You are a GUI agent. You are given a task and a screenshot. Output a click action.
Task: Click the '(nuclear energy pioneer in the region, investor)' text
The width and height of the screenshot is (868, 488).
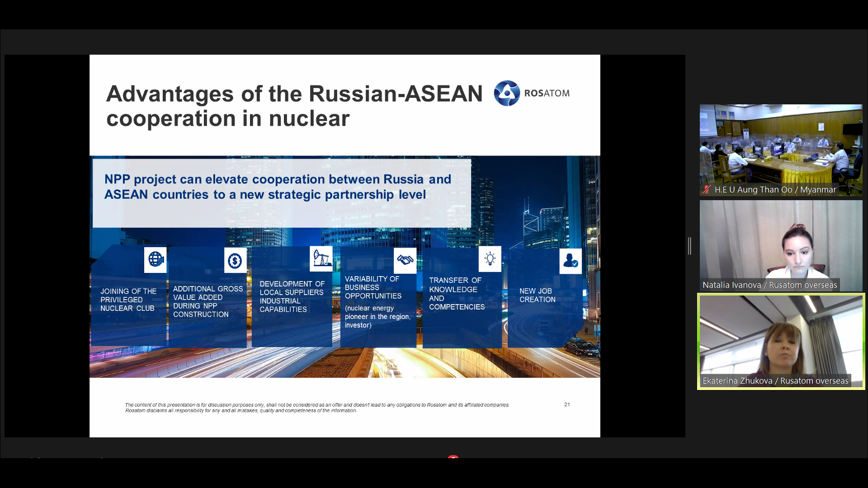[x=377, y=317]
